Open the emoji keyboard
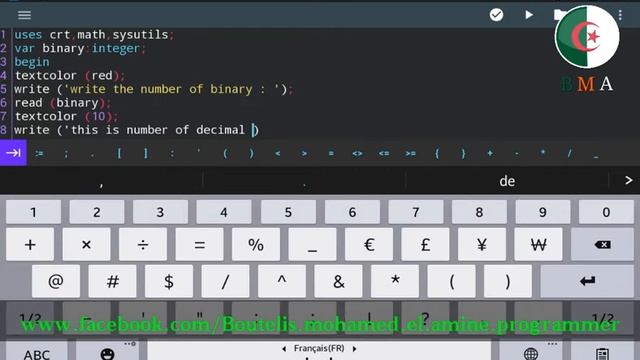 (x=107, y=352)
